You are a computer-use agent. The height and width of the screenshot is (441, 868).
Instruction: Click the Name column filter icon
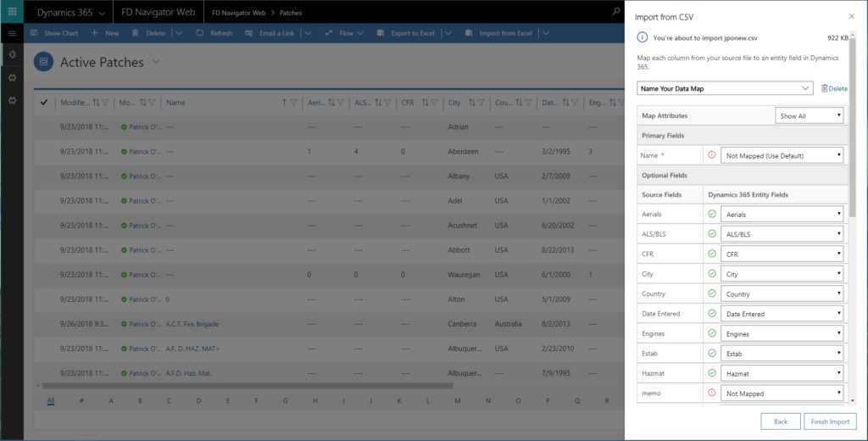293,103
